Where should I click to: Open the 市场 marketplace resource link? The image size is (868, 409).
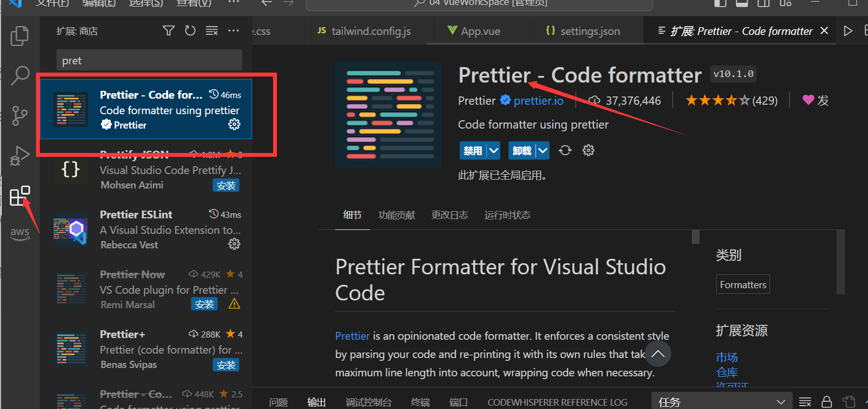click(x=727, y=357)
